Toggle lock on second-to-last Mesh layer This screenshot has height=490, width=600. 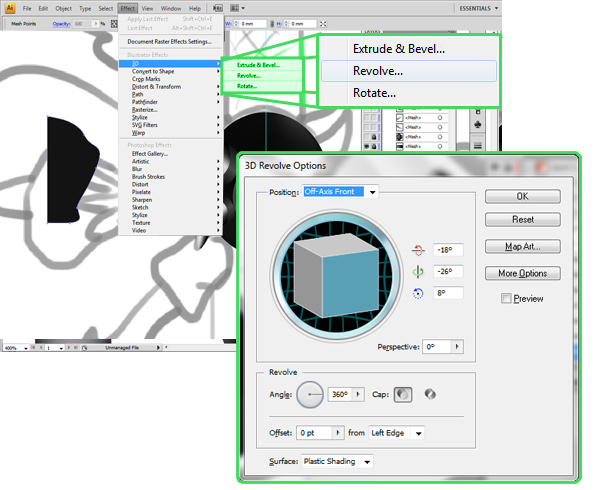click(374, 137)
